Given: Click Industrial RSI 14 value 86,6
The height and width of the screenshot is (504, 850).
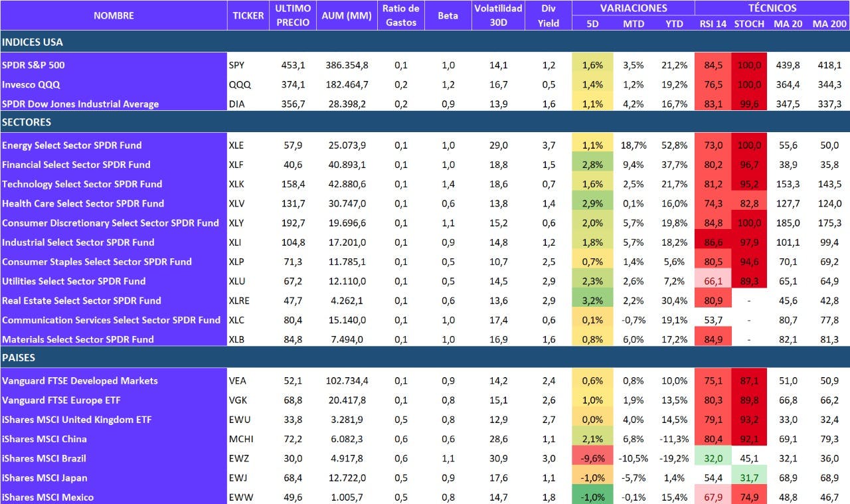Looking at the screenshot, I should [713, 242].
